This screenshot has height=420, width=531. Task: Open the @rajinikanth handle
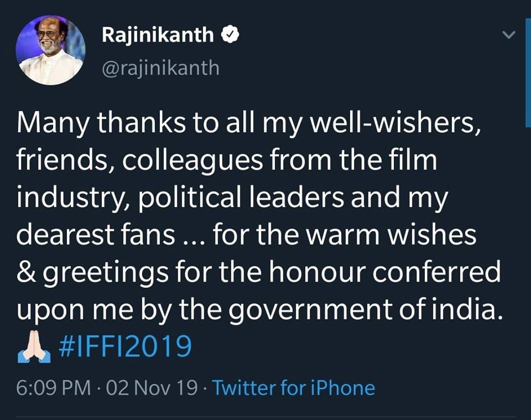[160, 68]
